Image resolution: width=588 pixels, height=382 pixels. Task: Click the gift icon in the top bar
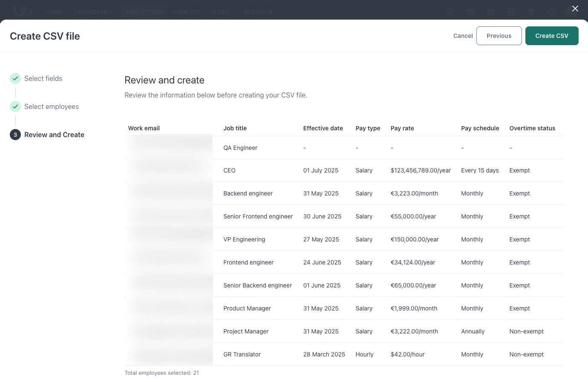pyautogui.click(x=531, y=12)
